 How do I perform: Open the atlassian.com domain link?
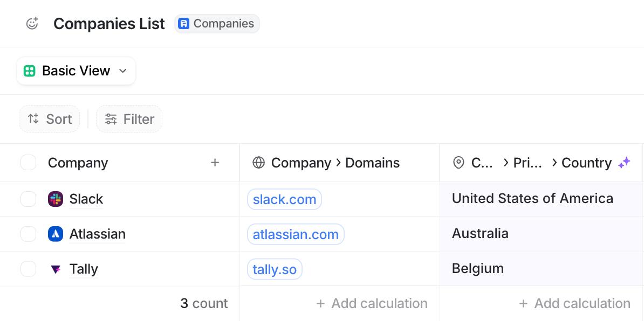pos(296,234)
